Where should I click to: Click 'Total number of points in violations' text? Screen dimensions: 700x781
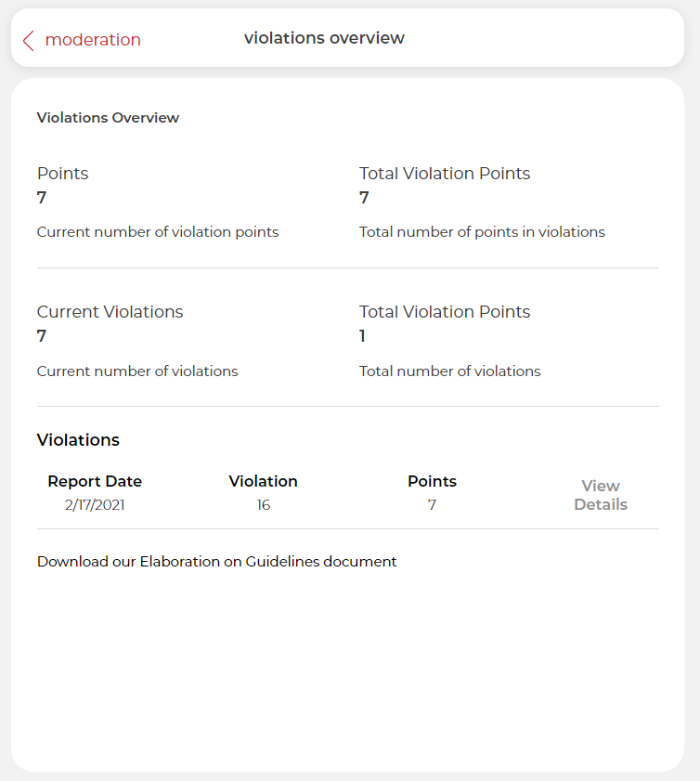click(482, 232)
